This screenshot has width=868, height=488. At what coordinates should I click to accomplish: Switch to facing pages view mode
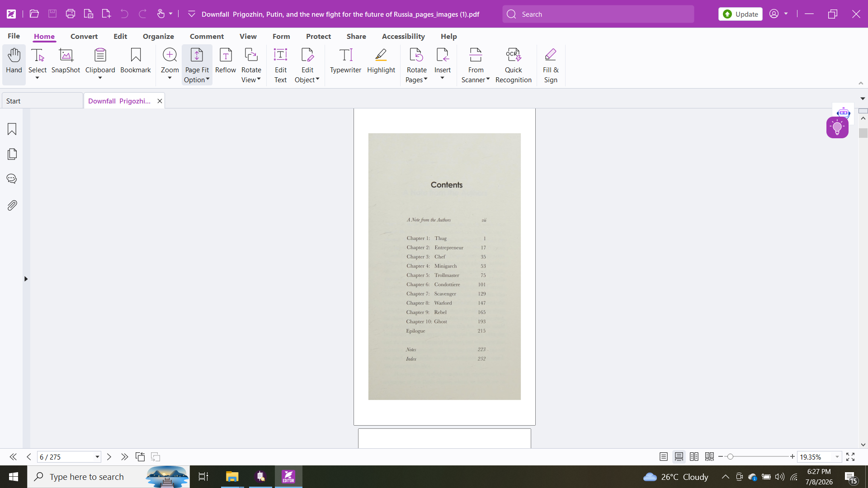tap(694, 457)
